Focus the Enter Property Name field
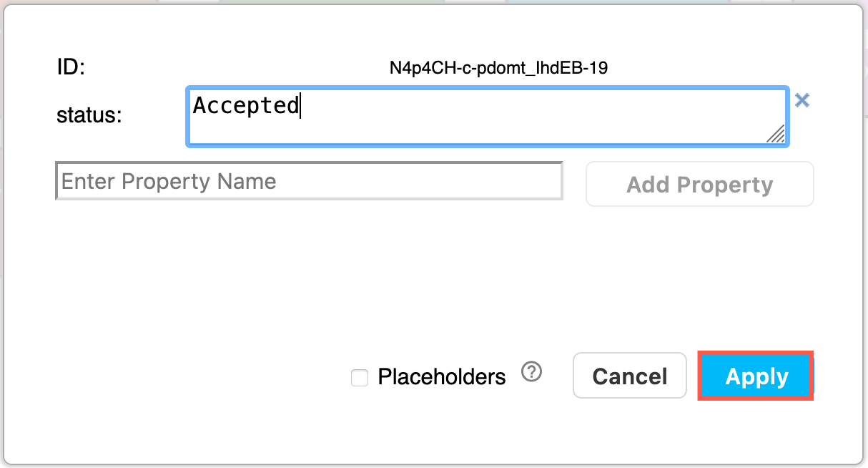868x468 pixels. (x=309, y=180)
